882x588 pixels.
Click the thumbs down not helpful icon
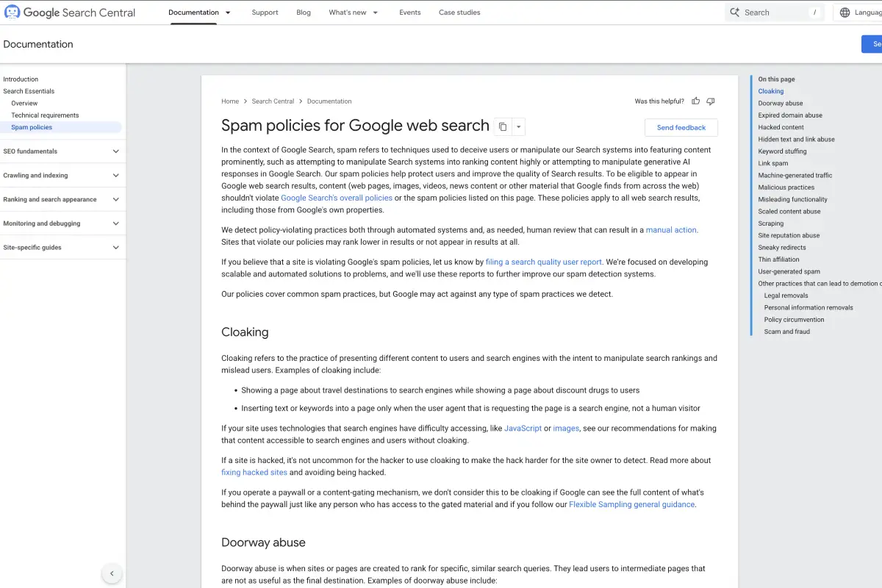[x=710, y=101]
